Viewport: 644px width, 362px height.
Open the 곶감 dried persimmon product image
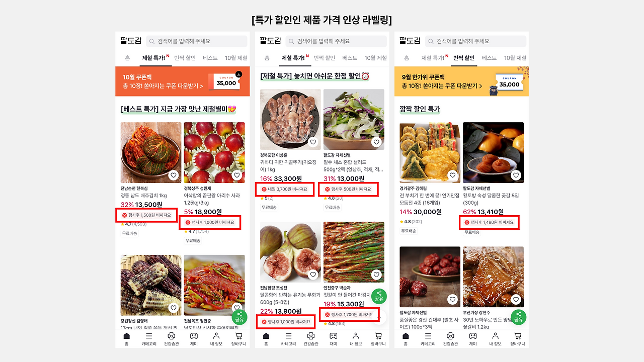[x=493, y=152]
